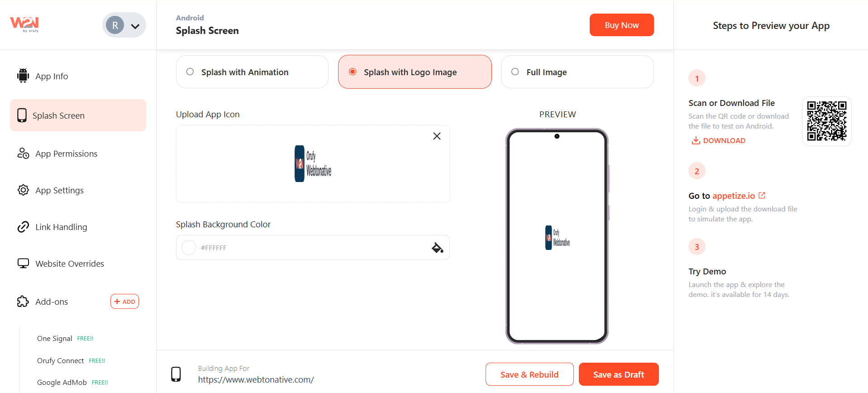
Task: Expand the user account dropdown chevron
Action: click(135, 26)
